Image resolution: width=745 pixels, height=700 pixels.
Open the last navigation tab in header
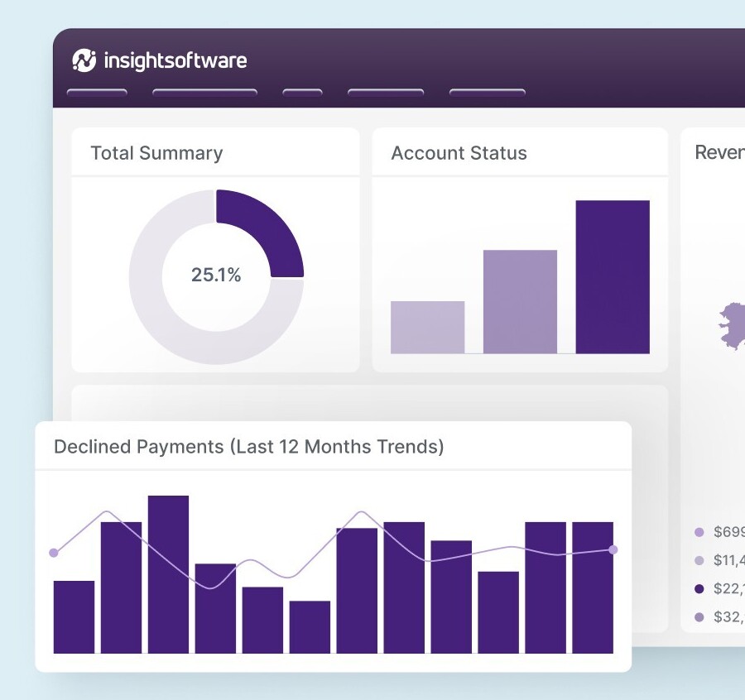coord(487,93)
